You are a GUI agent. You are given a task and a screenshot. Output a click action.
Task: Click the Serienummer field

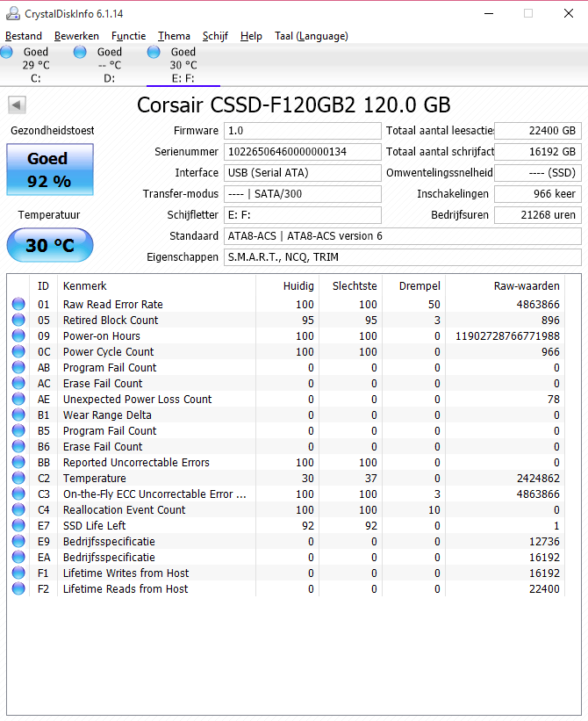[x=302, y=152]
